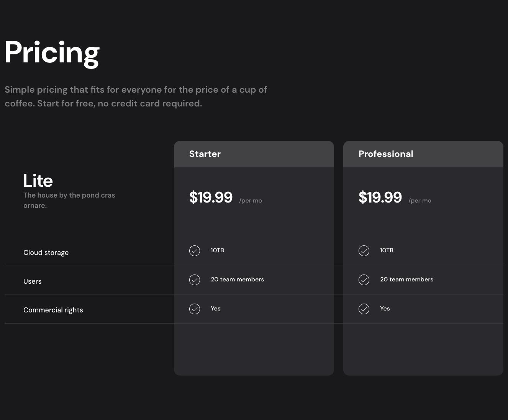Screen dimensions: 508x420
Task: Click the Pricing page heading
Action: pyautogui.click(x=52, y=52)
